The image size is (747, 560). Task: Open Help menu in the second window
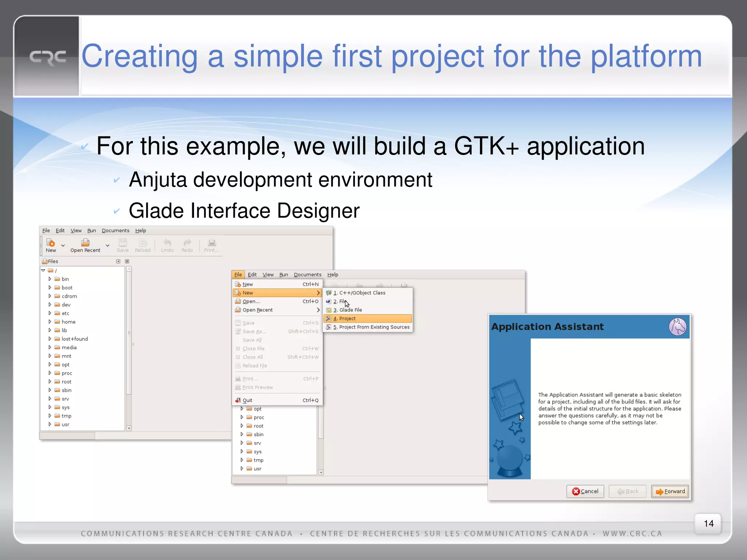pyautogui.click(x=333, y=275)
